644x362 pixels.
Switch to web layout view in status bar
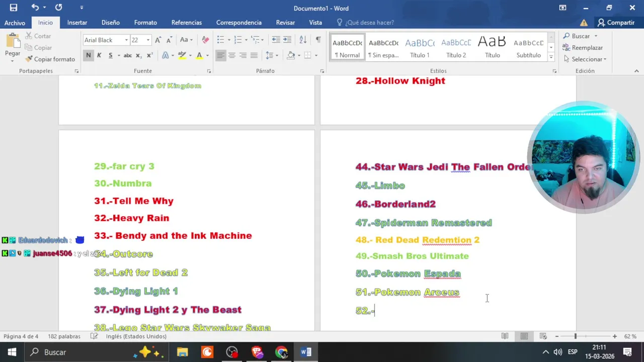tap(543, 336)
